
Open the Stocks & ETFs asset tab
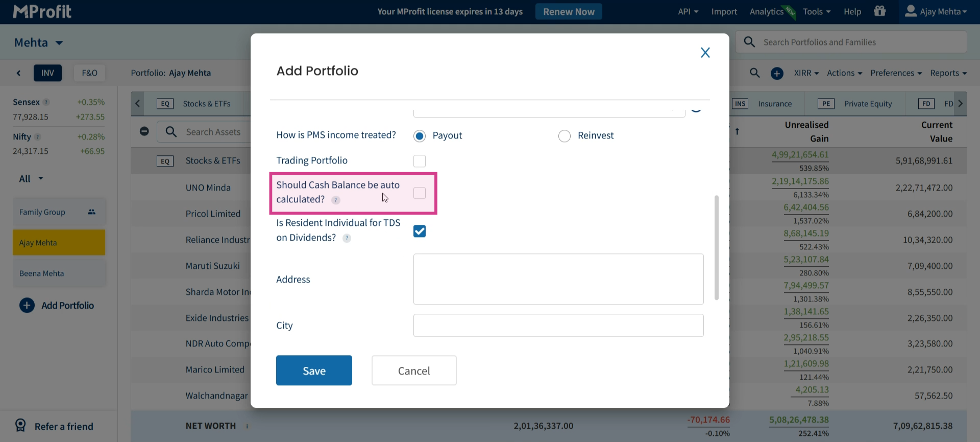(194, 104)
